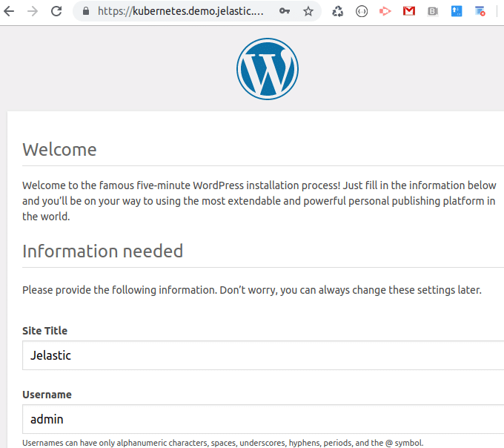Open the circled braces extension icon

pyautogui.click(x=362, y=12)
